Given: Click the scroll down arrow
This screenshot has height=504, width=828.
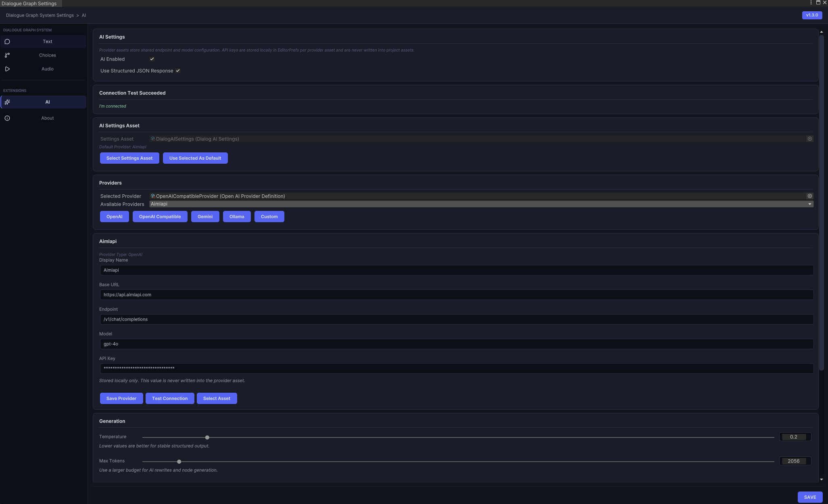Looking at the screenshot, I should [821, 479].
